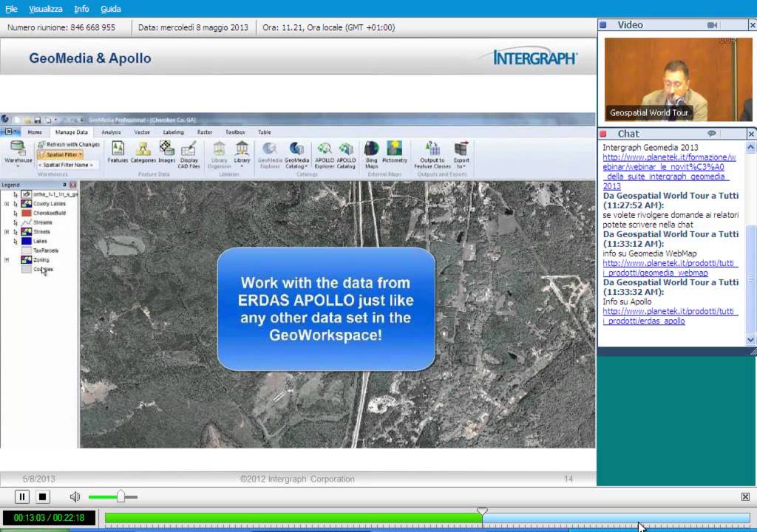The image size is (757, 532).
Task: Open the Guida menu
Action: pyautogui.click(x=111, y=9)
